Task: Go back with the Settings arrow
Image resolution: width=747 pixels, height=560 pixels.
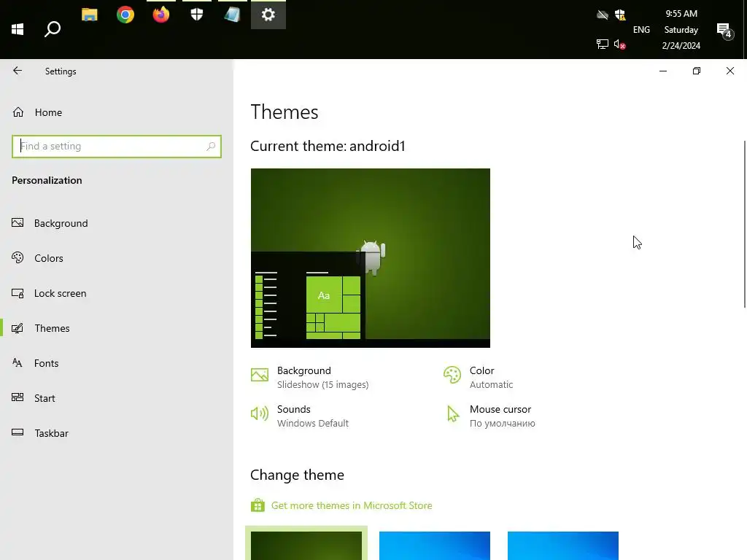Action: tap(18, 71)
